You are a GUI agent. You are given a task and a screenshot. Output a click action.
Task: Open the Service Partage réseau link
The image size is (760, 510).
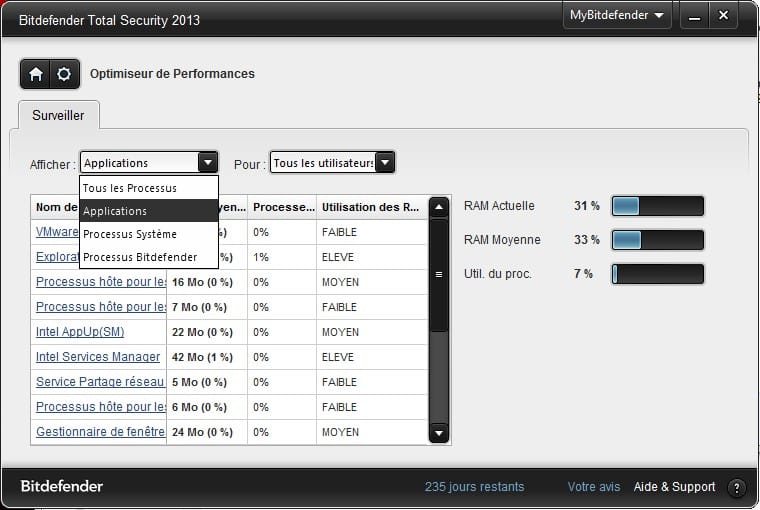tap(100, 382)
